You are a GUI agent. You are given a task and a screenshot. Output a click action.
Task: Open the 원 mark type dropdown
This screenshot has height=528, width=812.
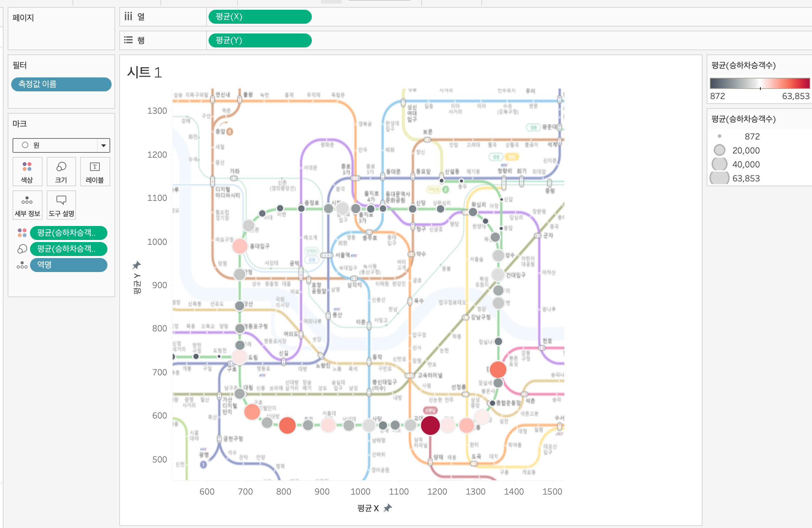[103, 145]
